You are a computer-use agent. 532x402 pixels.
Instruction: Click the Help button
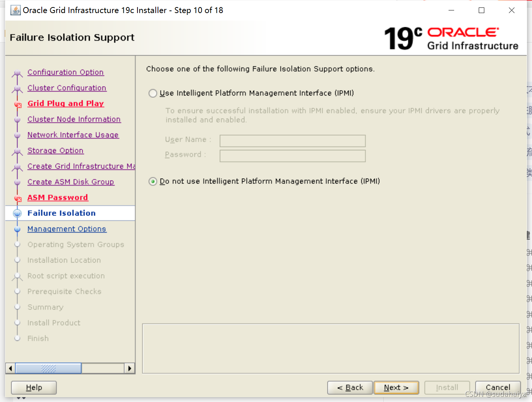point(34,387)
